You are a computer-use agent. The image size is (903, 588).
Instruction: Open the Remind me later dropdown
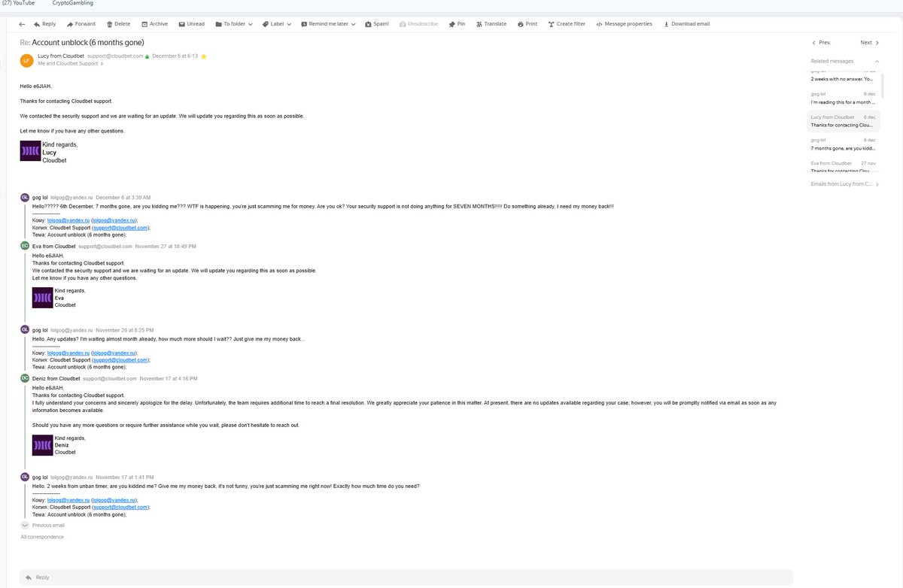point(327,24)
